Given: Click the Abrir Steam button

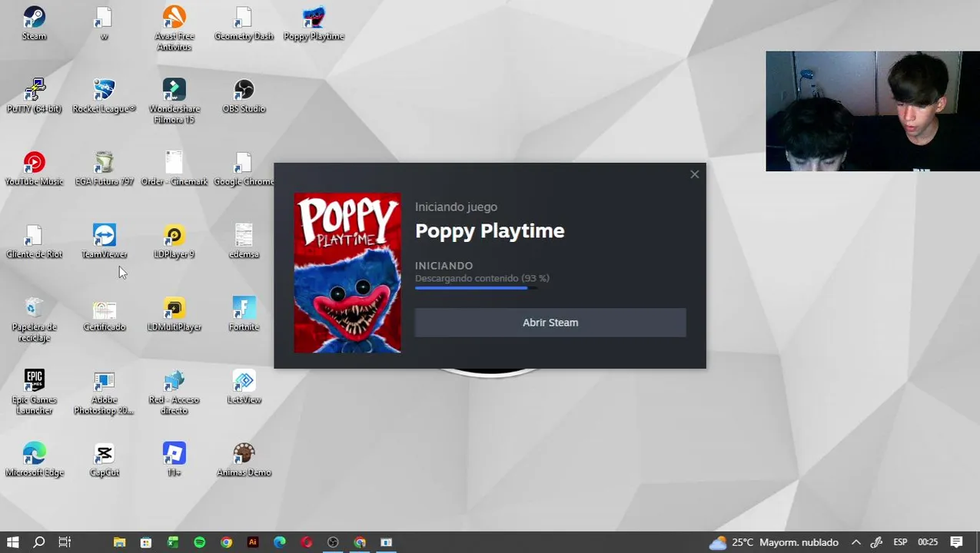Looking at the screenshot, I should [x=550, y=323].
